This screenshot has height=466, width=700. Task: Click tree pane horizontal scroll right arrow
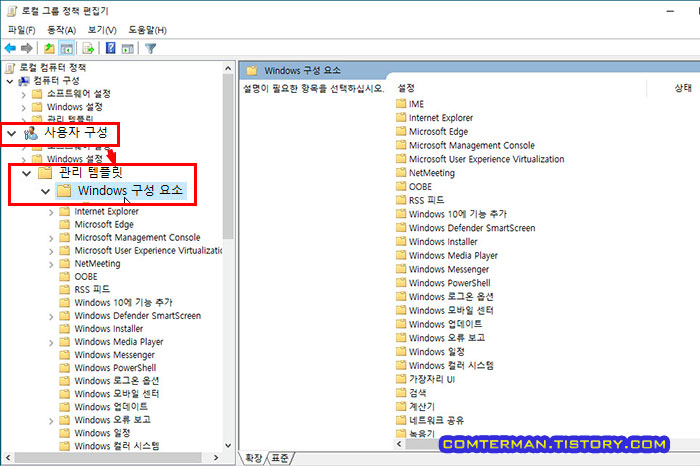pos(216,458)
